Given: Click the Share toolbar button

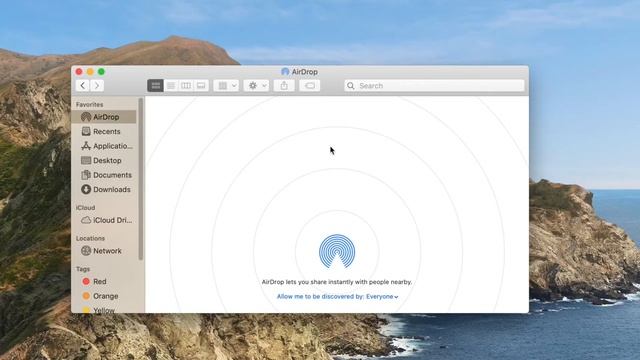Looking at the screenshot, I should (284, 85).
